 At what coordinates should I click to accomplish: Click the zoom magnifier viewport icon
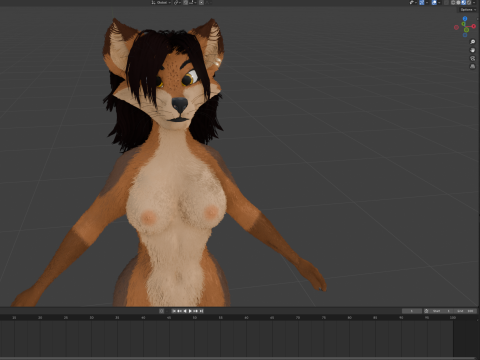pyautogui.click(x=472, y=42)
